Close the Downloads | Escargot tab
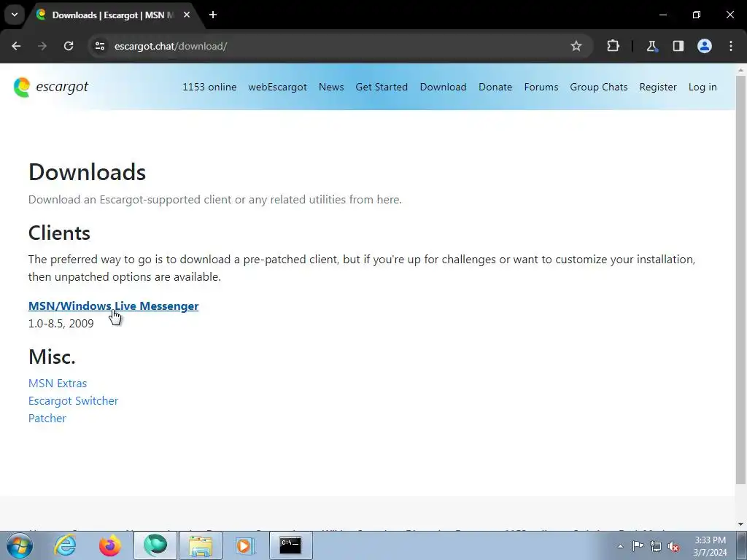This screenshot has height=560, width=747. pyautogui.click(x=187, y=15)
